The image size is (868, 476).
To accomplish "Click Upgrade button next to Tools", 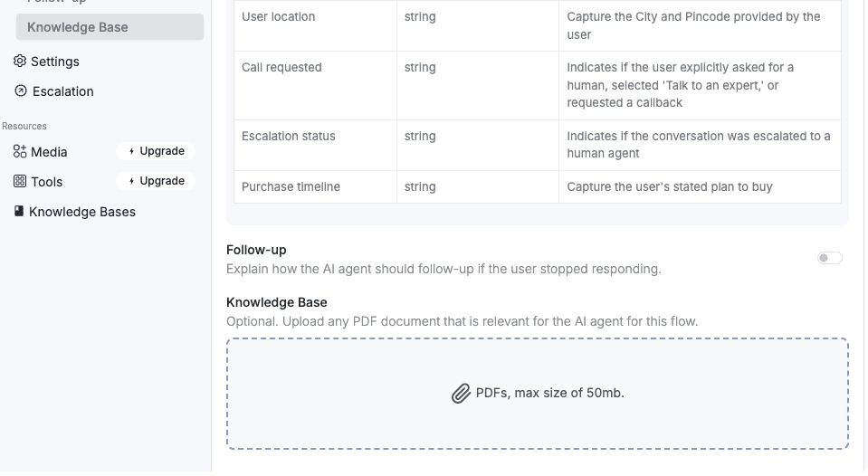I will click(156, 181).
